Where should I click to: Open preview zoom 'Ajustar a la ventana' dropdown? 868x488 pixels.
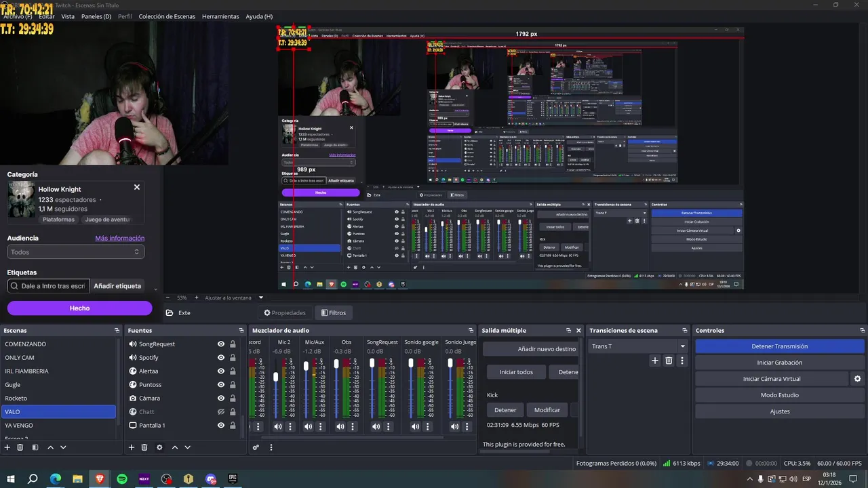click(x=233, y=298)
